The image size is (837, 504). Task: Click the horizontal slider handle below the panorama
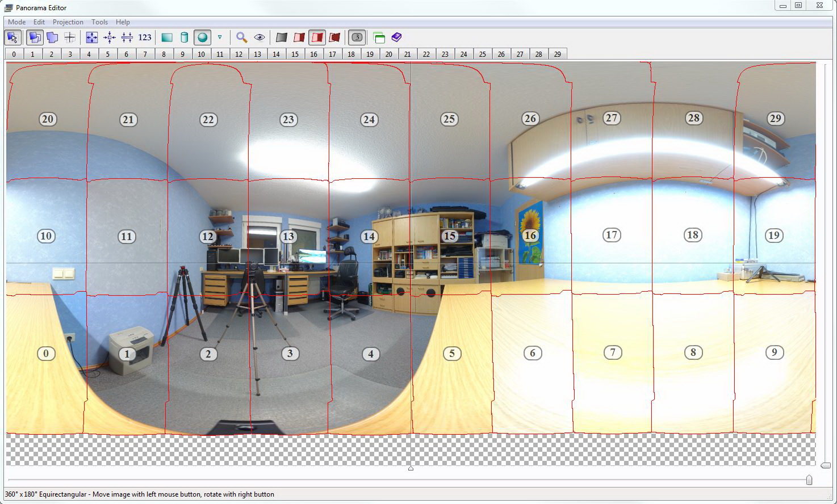[809, 480]
